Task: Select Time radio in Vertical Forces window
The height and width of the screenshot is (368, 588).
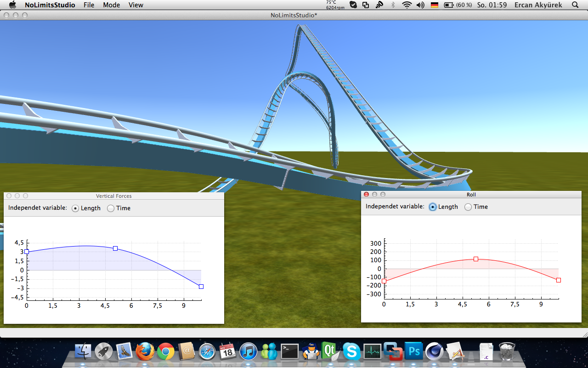Action: 111,208
